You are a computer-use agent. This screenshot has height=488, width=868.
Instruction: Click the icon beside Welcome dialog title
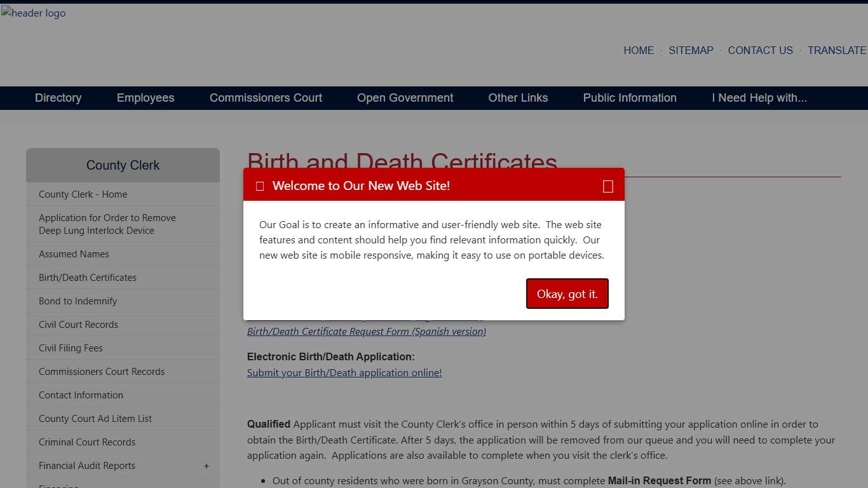(x=260, y=186)
